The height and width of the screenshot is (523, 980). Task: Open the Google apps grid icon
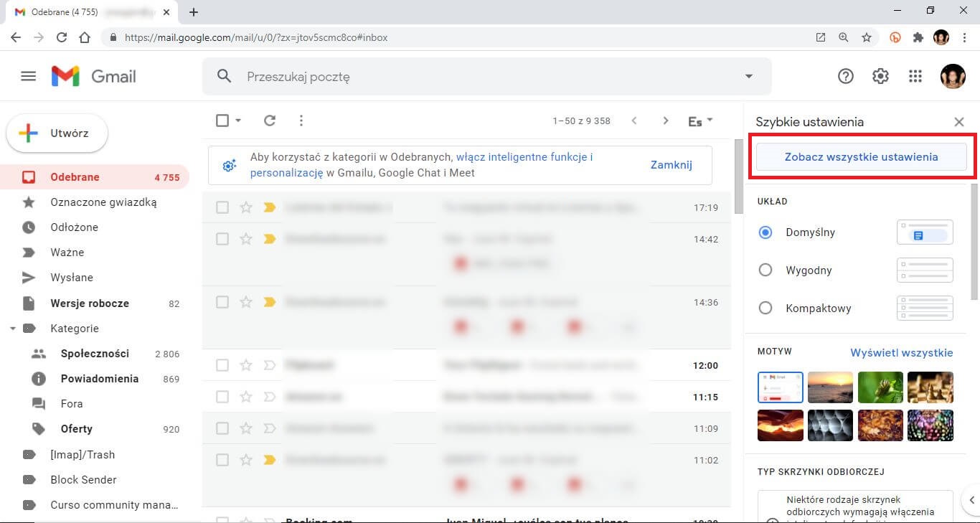coord(915,76)
